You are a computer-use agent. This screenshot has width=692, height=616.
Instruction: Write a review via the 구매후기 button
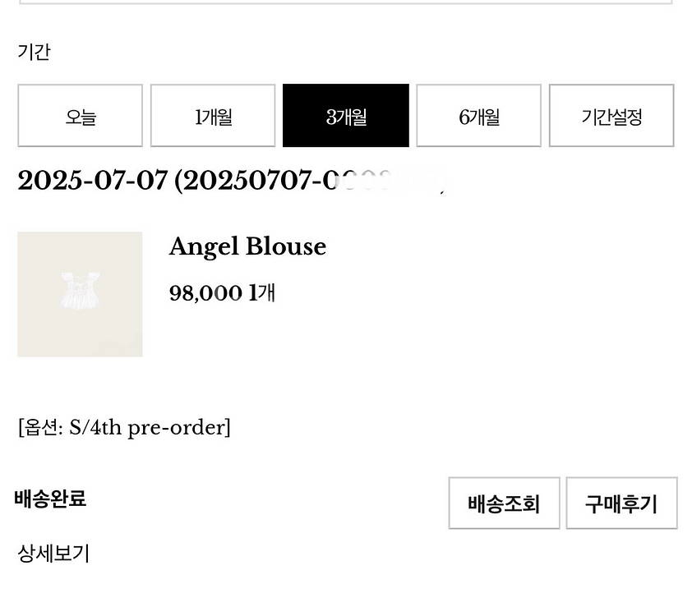pos(621,503)
